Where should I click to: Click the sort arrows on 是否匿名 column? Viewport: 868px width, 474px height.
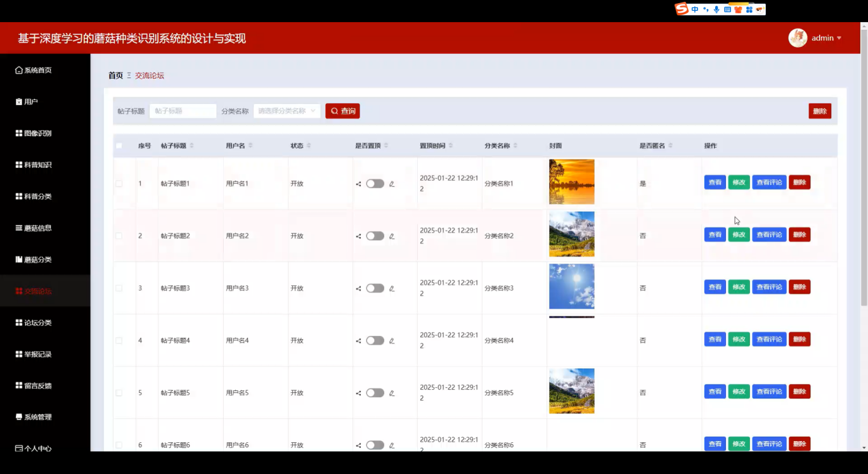(670, 146)
